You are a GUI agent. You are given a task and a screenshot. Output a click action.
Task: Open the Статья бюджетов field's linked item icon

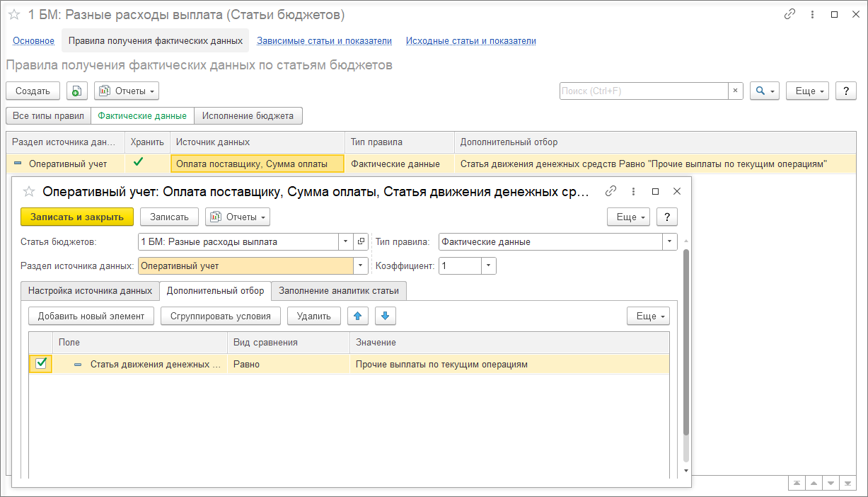(x=361, y=241)
